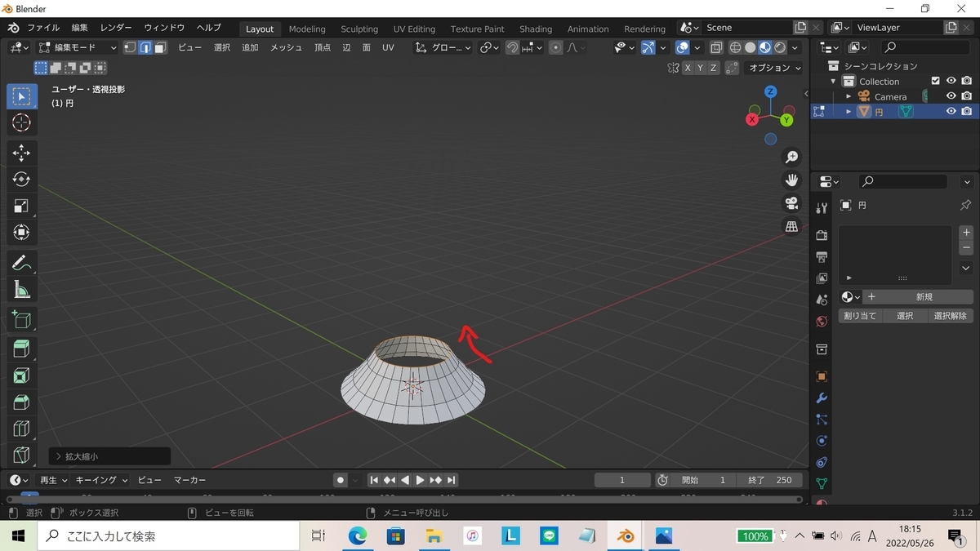
Task: Switch to orthographic grid view icon
Action: coord(791,227)
